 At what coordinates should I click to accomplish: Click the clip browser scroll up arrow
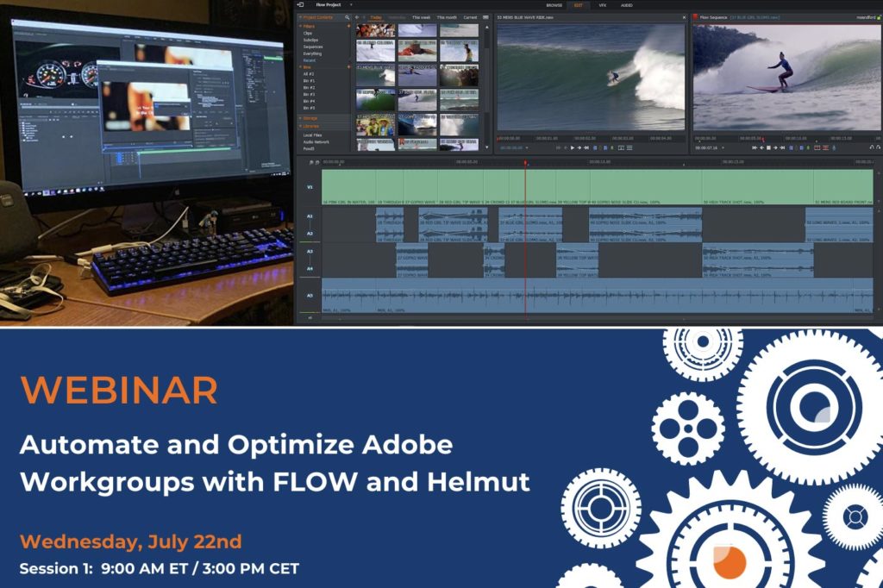click(x=487, y=27)
